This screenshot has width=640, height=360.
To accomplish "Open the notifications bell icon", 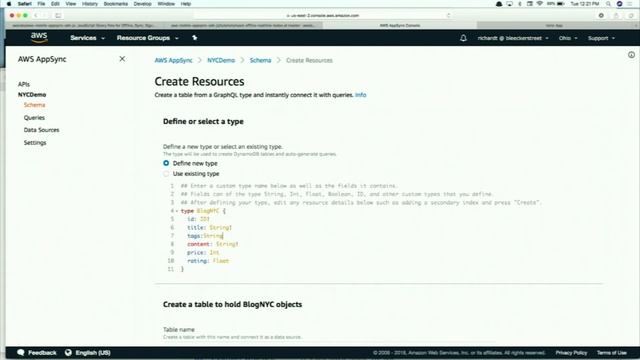I will (463, 38).
